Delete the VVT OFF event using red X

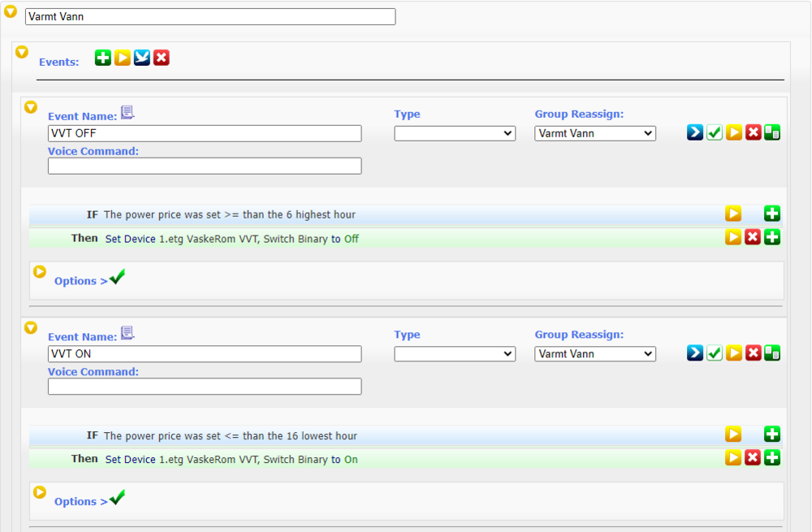point(754,132)
